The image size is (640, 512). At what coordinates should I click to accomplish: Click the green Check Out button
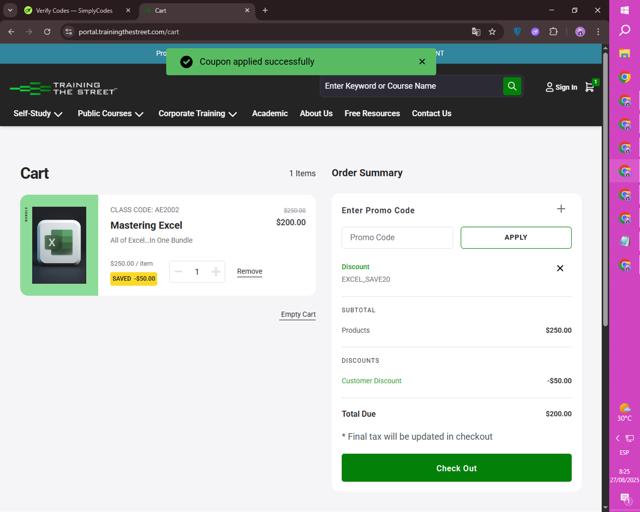(456, 468)
